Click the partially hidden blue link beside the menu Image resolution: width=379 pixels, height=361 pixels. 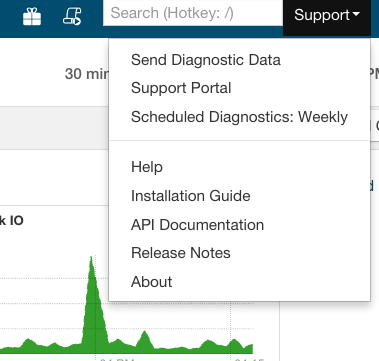(372, 186)
